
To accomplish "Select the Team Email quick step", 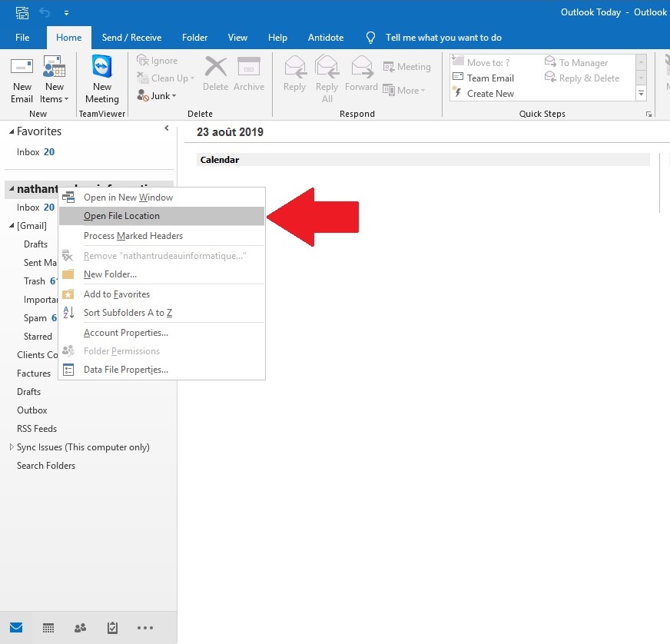I will click(x=483, y=78).
